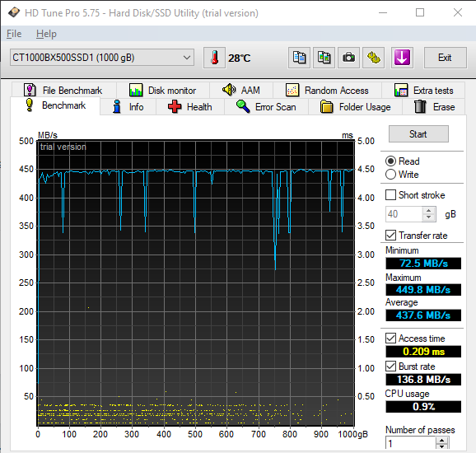Viewport: 476px width, 453px height.
Task: Increase the short stroke gB spinner
Action: click(428, 211)
